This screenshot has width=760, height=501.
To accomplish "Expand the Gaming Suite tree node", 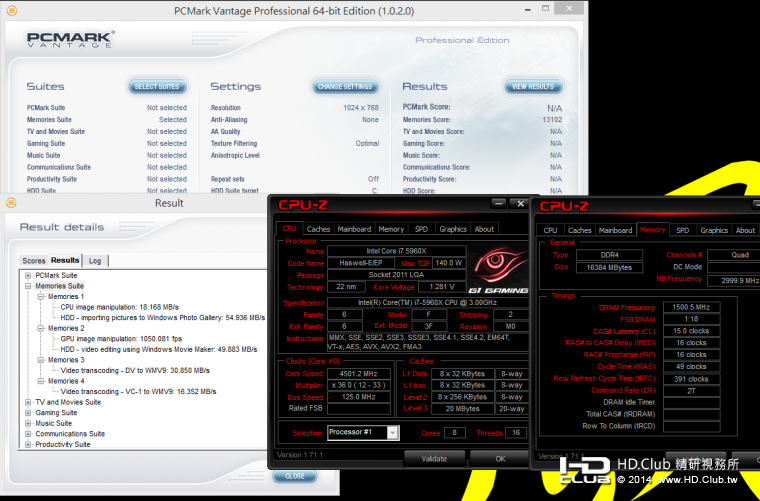I will pos(28,412).
